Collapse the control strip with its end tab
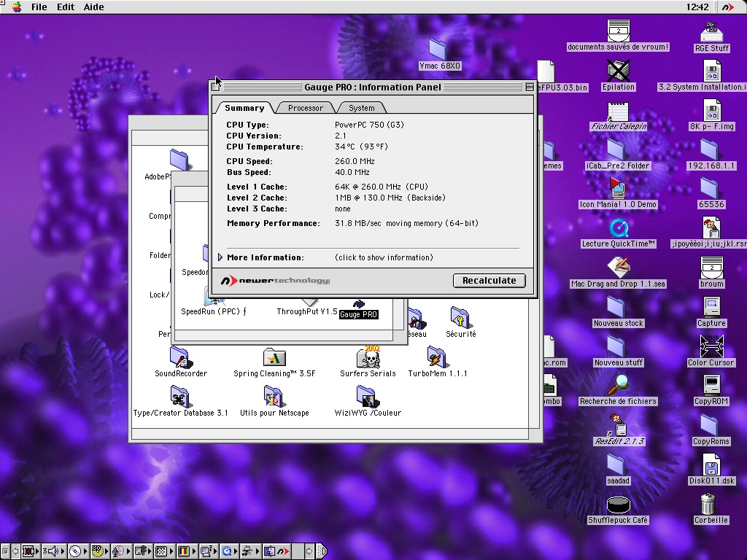This screenshot has height=560, width=747. 321,551
